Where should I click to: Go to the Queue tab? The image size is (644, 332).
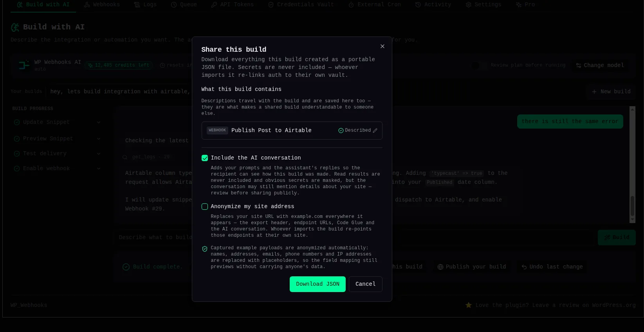click(184, 5)
